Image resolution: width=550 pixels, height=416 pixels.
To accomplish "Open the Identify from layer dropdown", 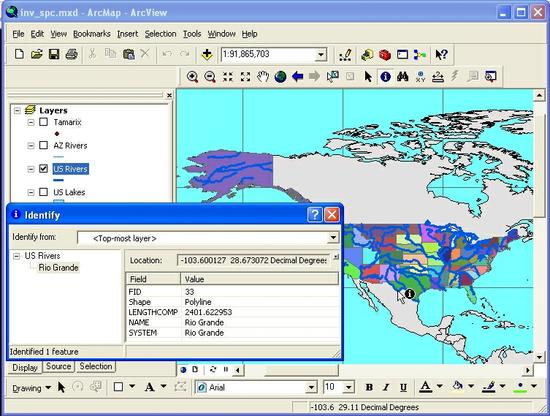I will point(333,238).
